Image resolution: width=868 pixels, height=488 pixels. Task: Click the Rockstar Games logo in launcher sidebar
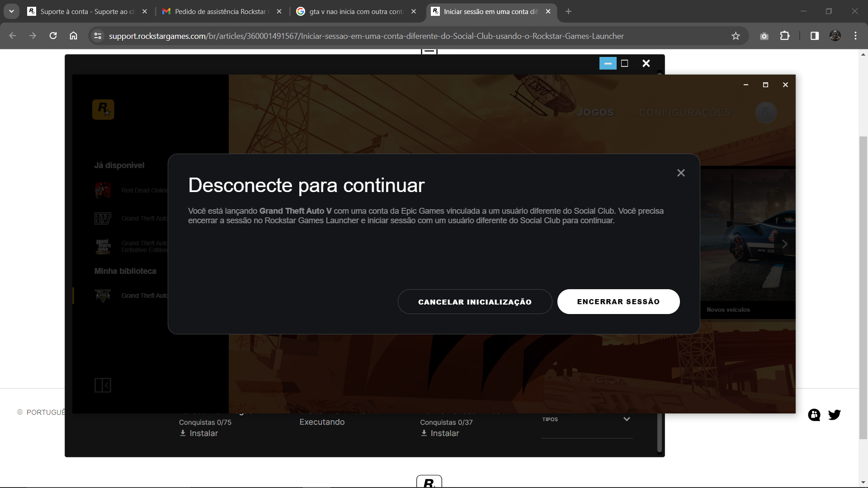click(103, 109)
